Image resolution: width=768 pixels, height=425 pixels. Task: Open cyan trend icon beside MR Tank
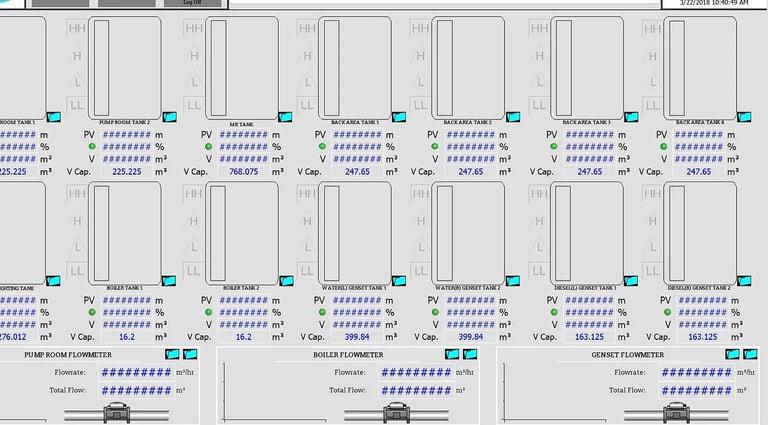[x=285, y=117]
